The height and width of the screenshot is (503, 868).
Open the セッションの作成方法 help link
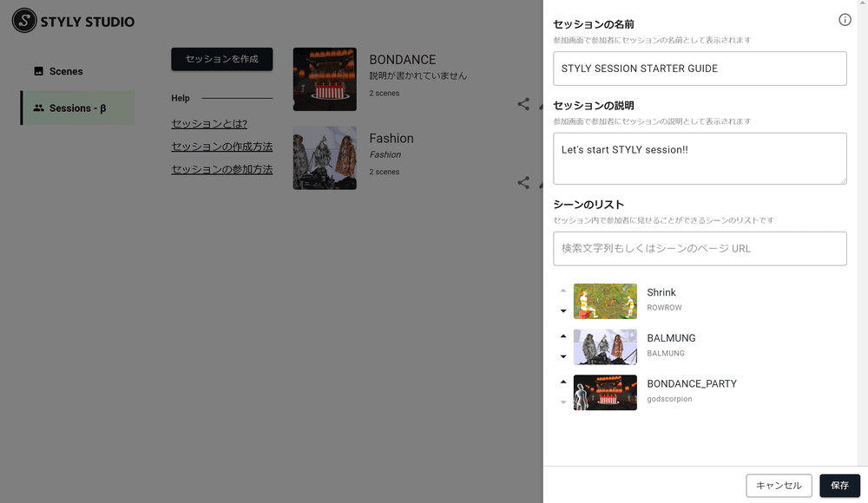[x=221, y=147]
